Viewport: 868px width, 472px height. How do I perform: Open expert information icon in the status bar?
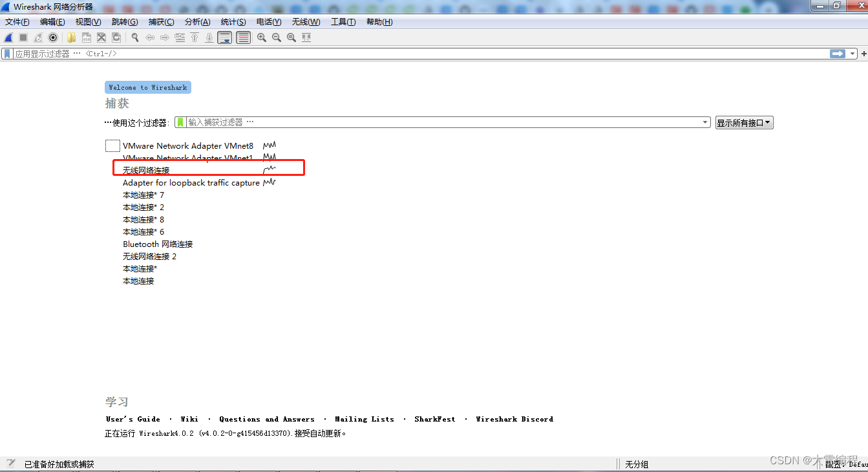(x=11, y=463)
